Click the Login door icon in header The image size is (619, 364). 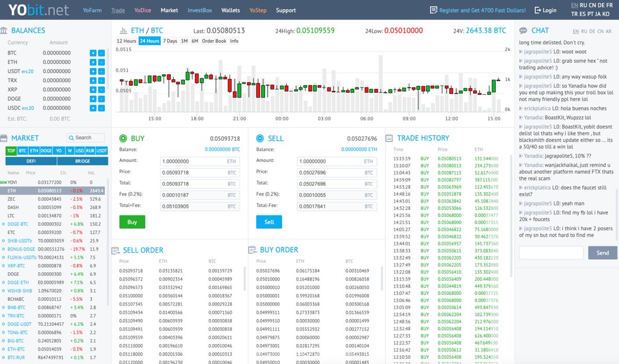pyautogui.click(x=537, y=10)
